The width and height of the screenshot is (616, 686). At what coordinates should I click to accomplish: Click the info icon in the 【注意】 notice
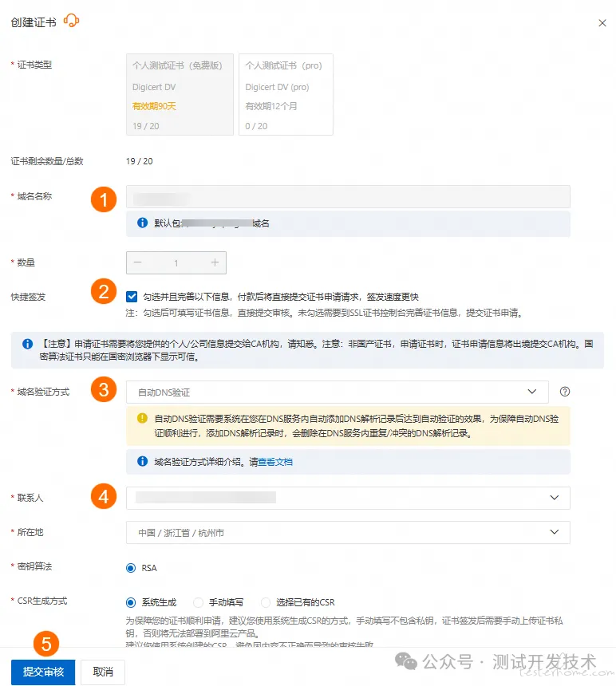[x=28, y=344]
